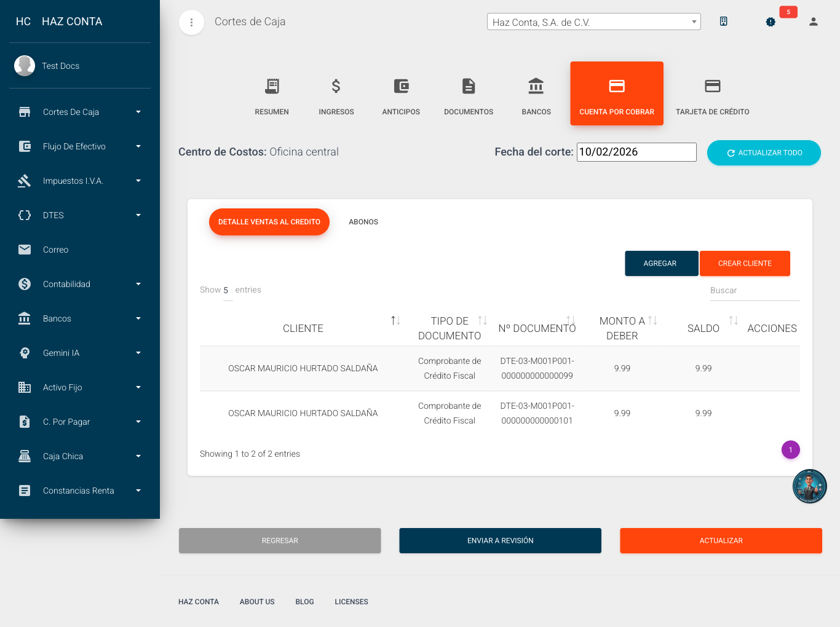Image resolution: width=840 pixels, height=627 pixels.
Task: Toggle sorting on the SALDO column
Action: pos(733,320)
